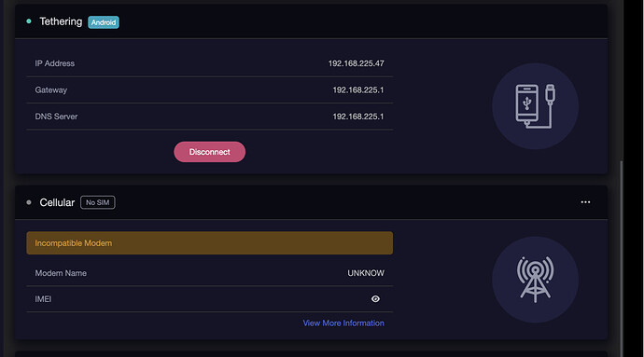Click the Cellular section header title

tap(57, 202)
